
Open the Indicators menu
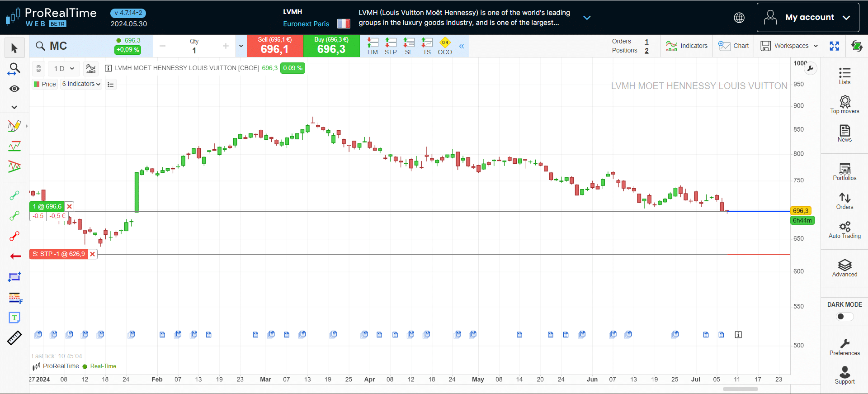click(x=686, y=46)
